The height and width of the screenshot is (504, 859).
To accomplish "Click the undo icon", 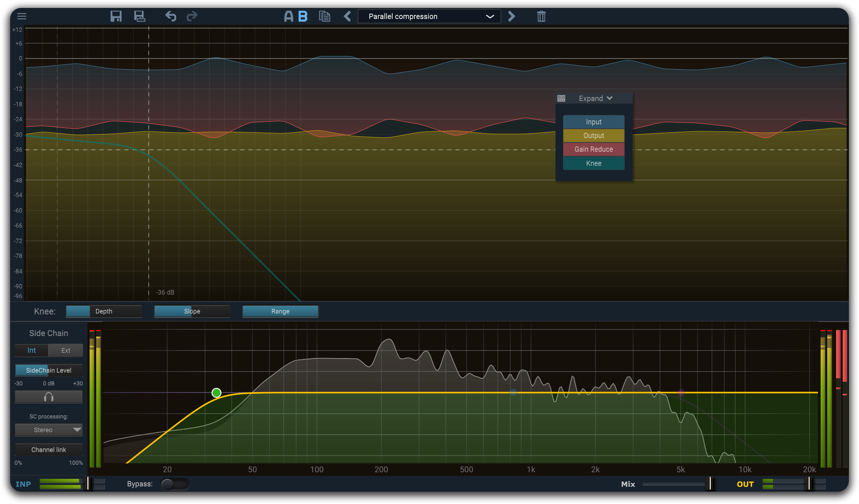I will tap(171, 15).
